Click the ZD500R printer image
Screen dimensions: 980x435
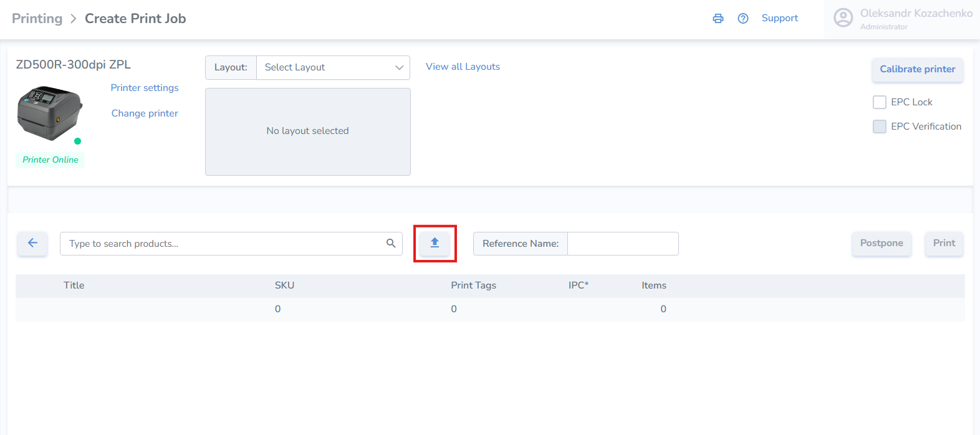50,112
